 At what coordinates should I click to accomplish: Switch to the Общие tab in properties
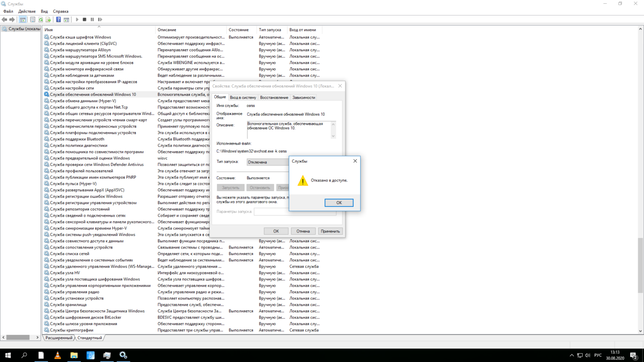tap(220, 97)
